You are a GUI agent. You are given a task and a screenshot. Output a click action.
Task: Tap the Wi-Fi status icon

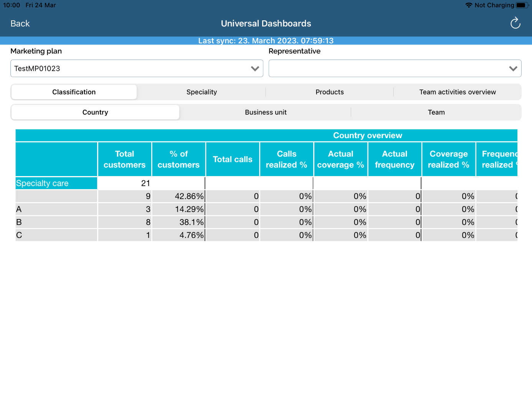(468, 5)
